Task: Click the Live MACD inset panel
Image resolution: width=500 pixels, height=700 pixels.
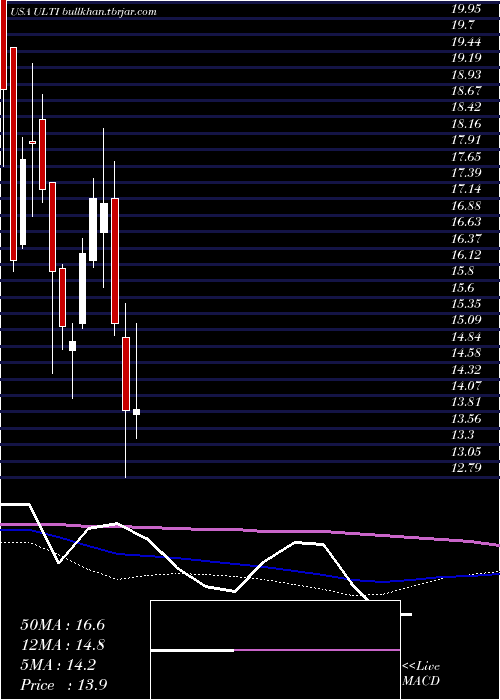Action: (275, 650)
